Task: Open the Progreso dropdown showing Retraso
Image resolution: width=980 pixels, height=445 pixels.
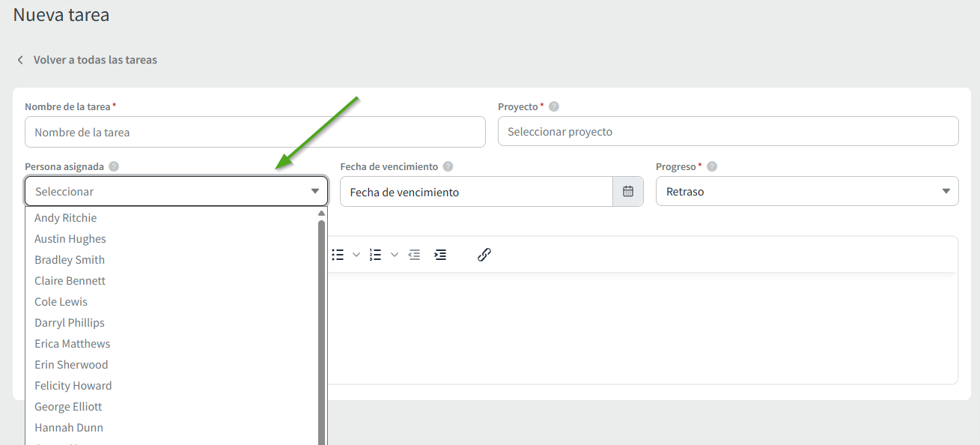Action: coord(806,192)
